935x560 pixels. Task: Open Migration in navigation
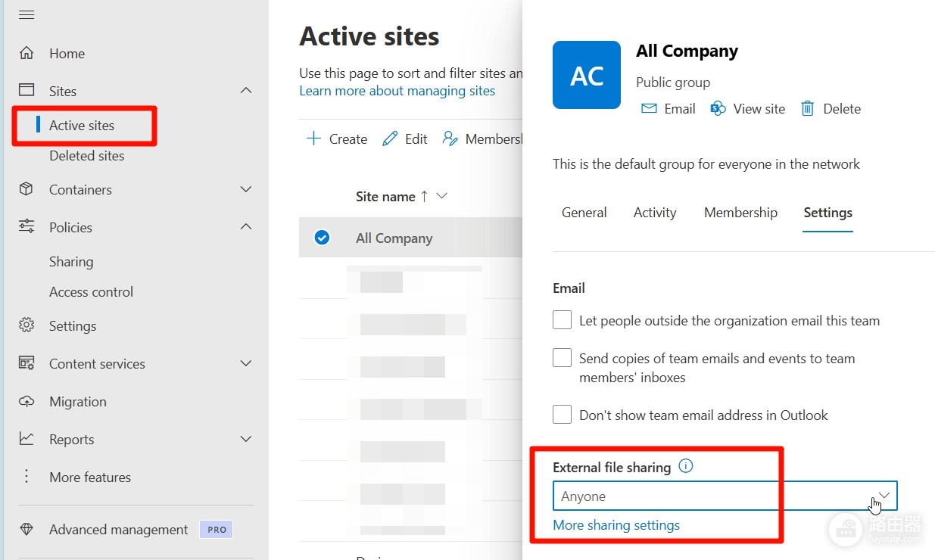point(77,402)
